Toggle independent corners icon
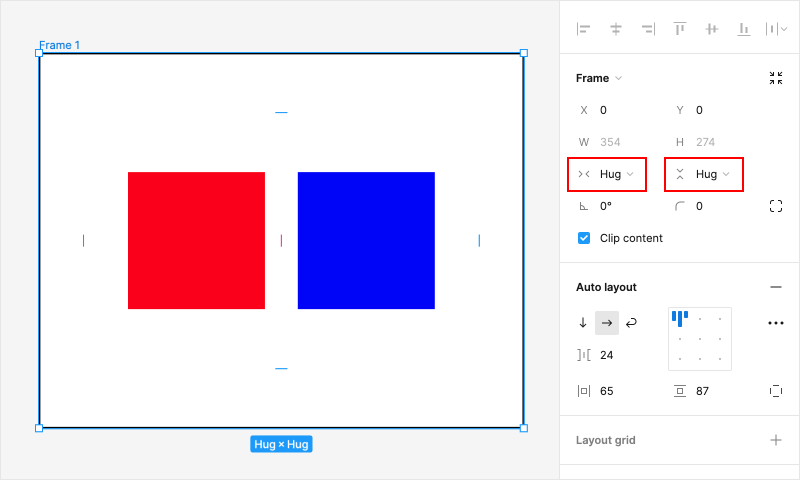800x480 pixels. click(776, 206)
